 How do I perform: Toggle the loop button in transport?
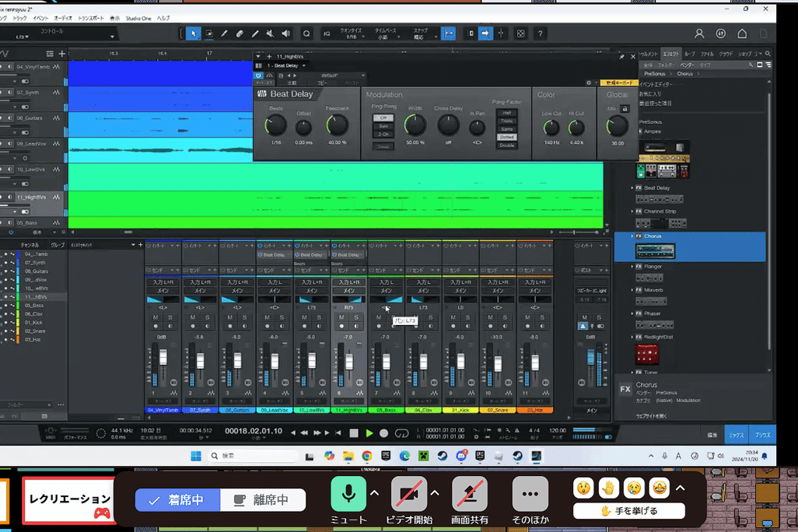pos(401,433)
